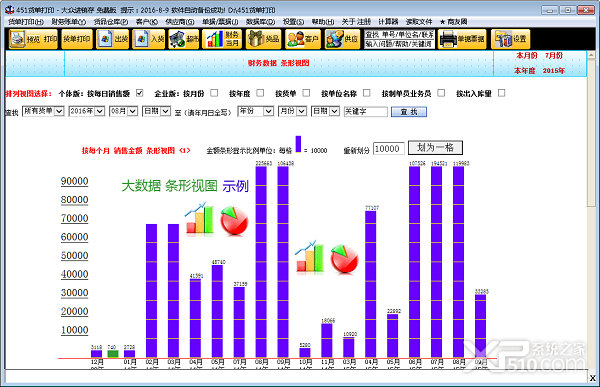
Task: Check the 按单位名称 checkbox
Action: point(367,93)
